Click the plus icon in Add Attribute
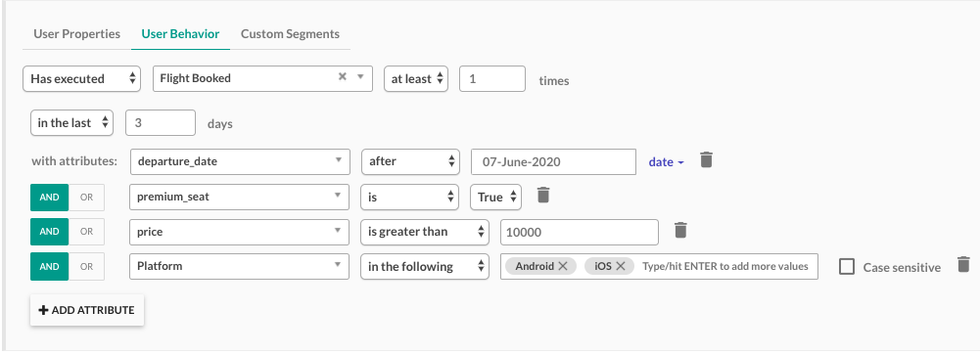This screenshot has height=354, width=980. [x=44, y=310]
